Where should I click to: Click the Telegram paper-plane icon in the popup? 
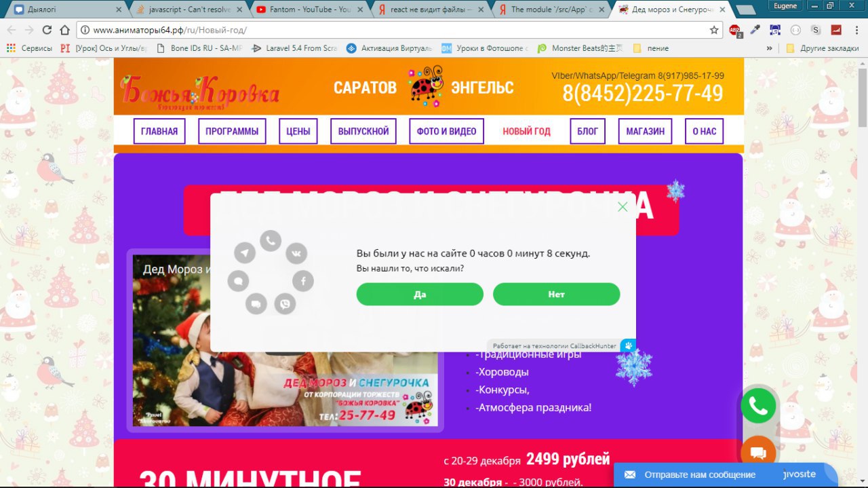245,253
